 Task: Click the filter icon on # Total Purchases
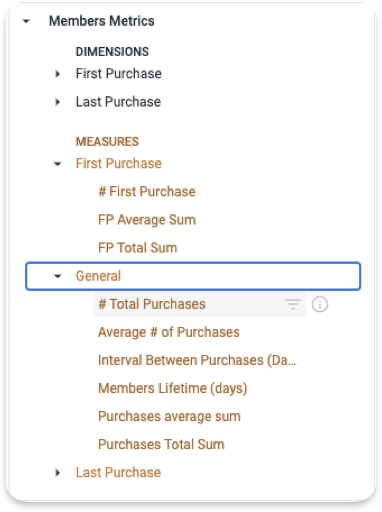click(x=293, y=304)
